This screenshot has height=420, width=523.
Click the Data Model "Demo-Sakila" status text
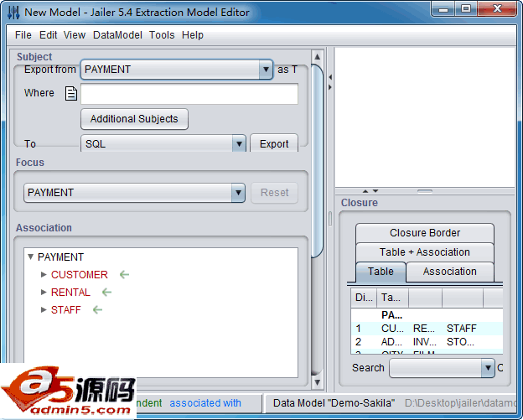click(x=334, y=403)
